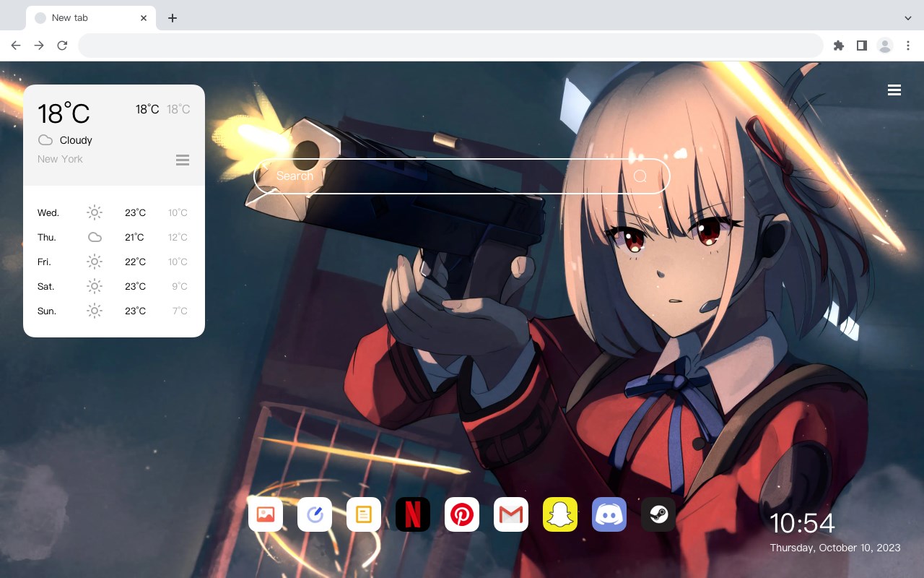
Task: Open the wallpaper gallery shortcut icon
Action: [x=266, y=514]
